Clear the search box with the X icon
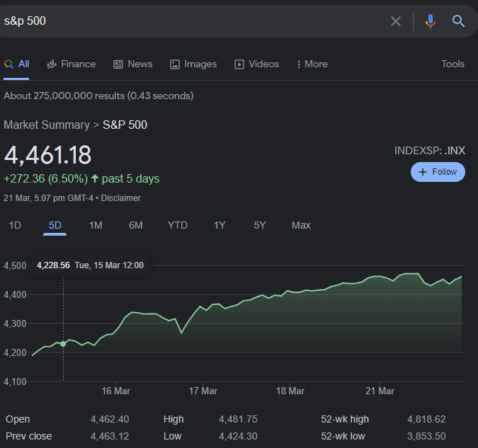 point(396,21)
